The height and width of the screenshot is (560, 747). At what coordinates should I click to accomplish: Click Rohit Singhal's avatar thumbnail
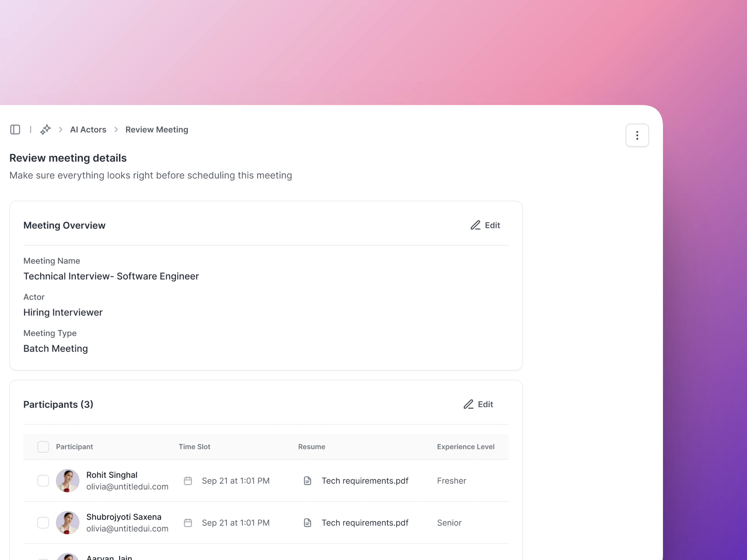pyautogui.click(x=68, y=481)
